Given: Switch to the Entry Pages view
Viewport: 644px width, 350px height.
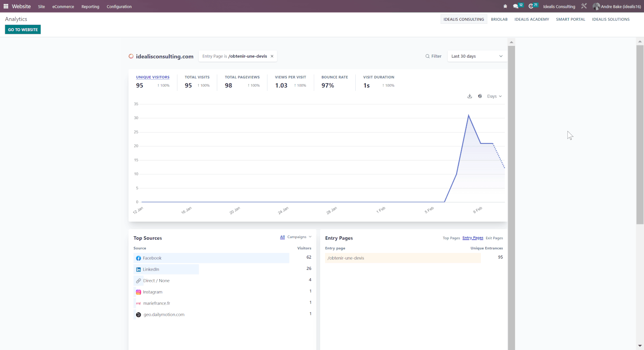Looking at the screenshot, I should pos(473,238).
